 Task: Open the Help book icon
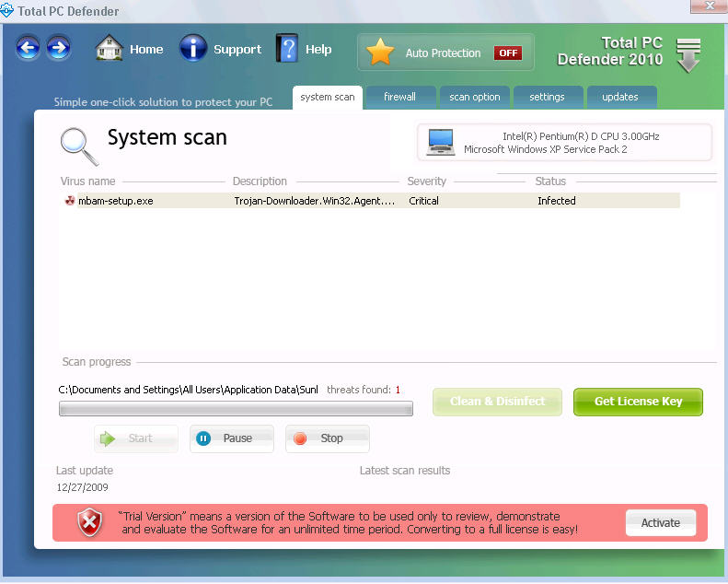287,48
